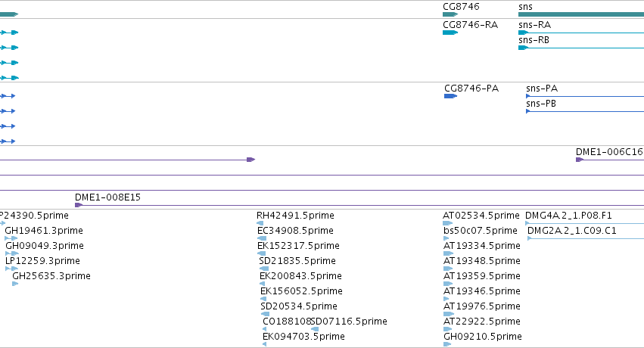Viewport: 644px width, 348px height.
Task: Click EST AT22922.5prime
Action: (x=482, y=322)
